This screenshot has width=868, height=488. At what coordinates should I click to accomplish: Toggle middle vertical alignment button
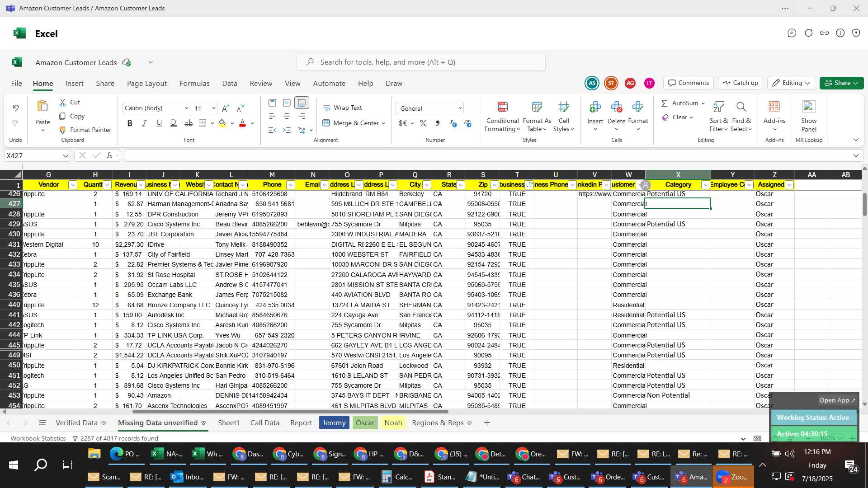click(287, 103)
